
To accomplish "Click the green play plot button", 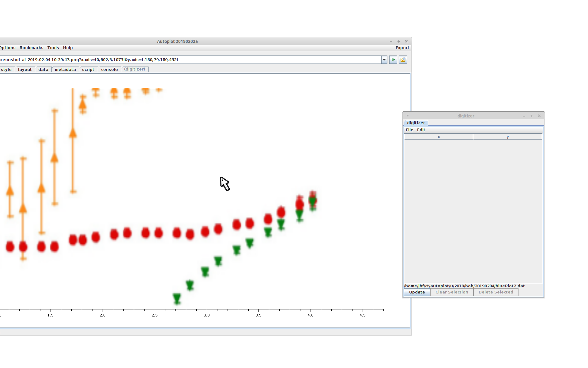I will [393, 60].
